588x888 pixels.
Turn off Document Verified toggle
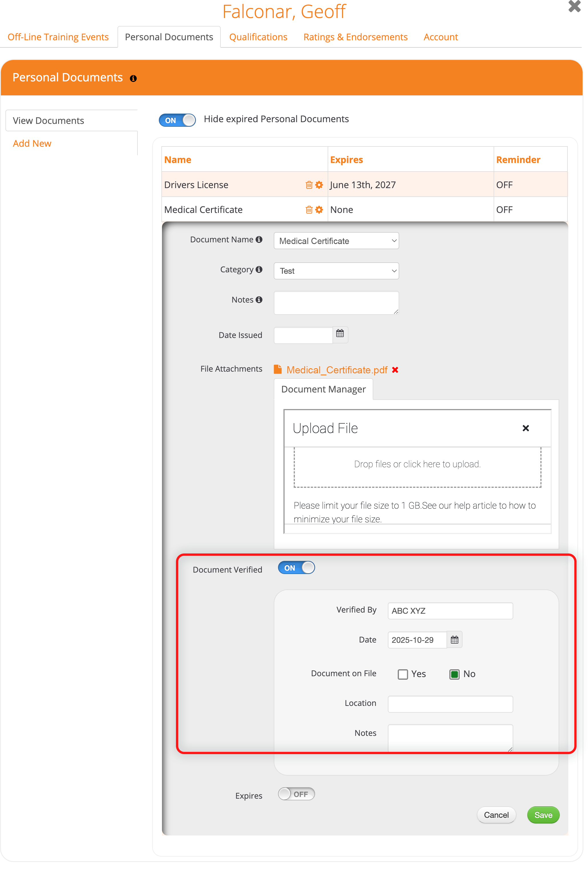[296, 567]
